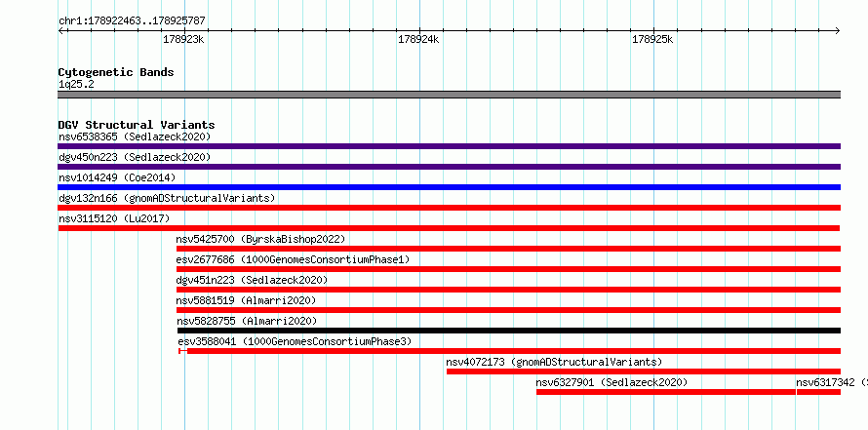
Task: Click the Cytogenetic Bands track title
Action: (116, 72)
